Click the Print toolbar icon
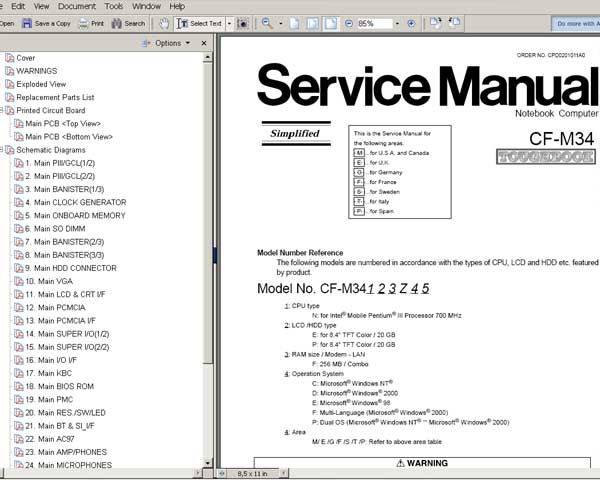The image size is (600, 480). (x=83, y=23)
